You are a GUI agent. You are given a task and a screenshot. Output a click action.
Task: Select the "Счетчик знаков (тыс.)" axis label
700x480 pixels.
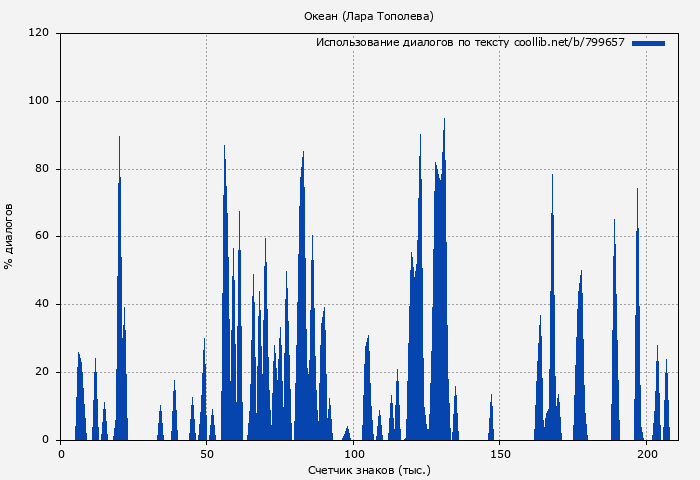(368, 469)
